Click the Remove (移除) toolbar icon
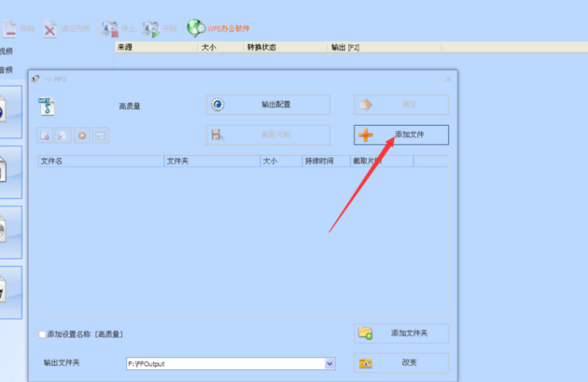This screenshot has height=382, width=588. (9, 29)
